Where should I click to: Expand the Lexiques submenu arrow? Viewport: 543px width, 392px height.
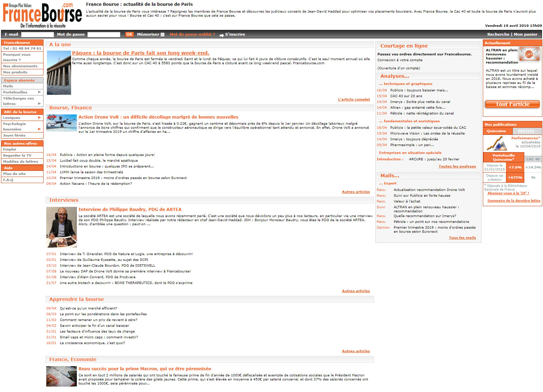[39, 118]
